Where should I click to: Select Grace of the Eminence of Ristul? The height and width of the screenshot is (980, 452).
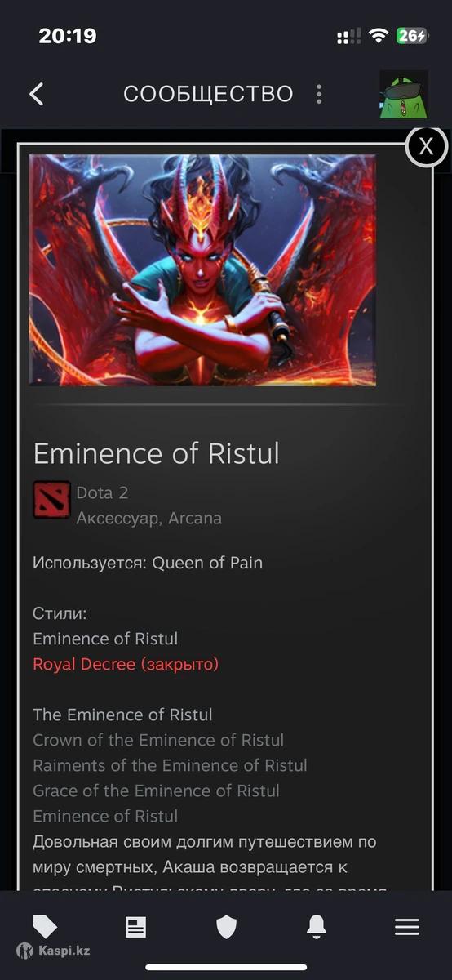pos(156,791)
